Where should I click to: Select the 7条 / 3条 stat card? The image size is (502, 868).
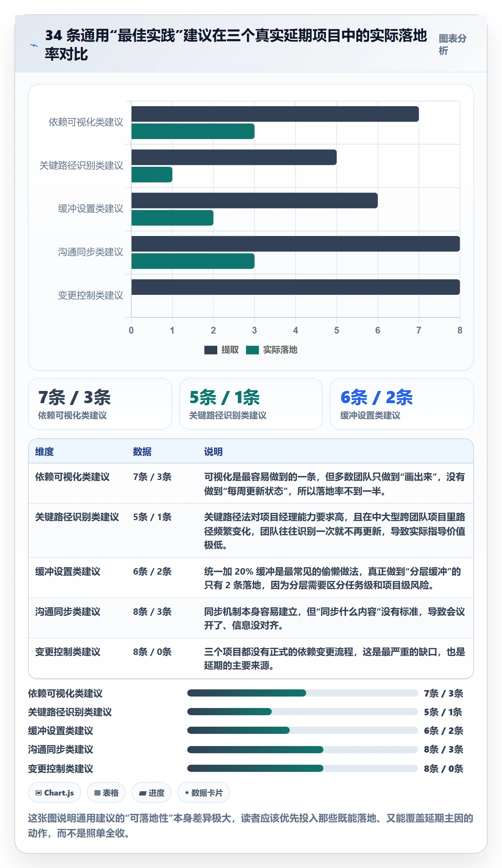100,404
